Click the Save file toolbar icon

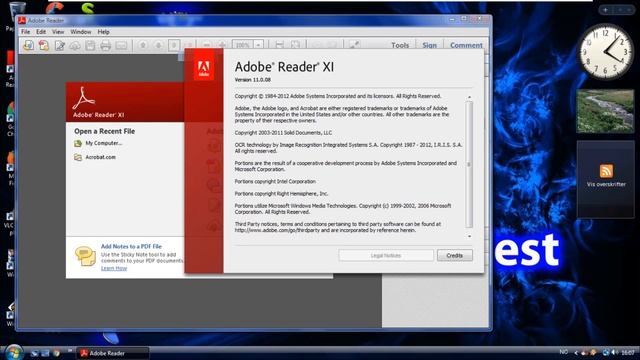90,45
